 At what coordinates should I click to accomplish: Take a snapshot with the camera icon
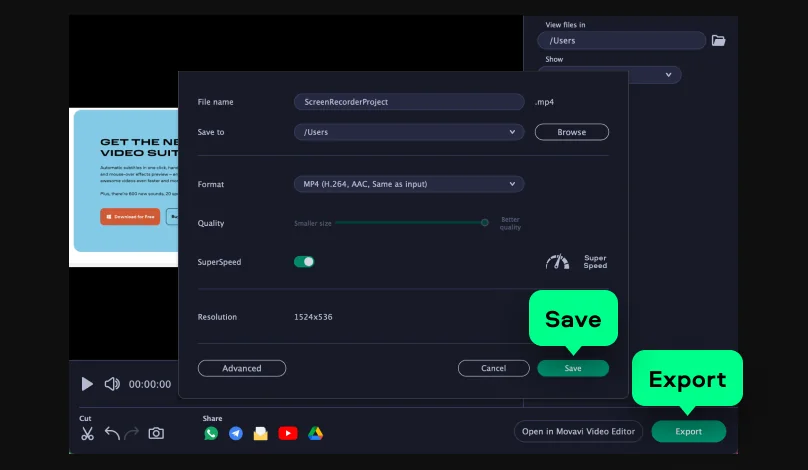[x=156, y=433]
